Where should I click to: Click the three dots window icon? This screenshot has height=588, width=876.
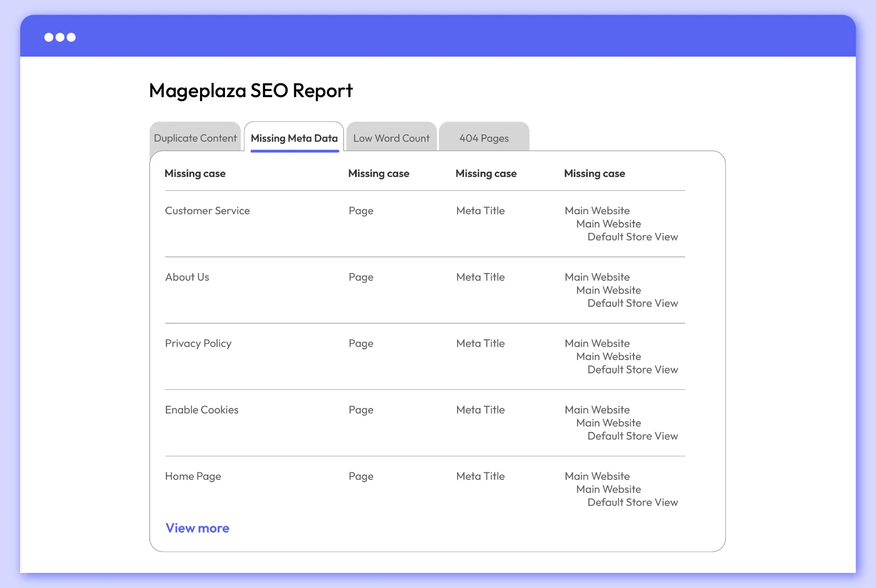60,37
